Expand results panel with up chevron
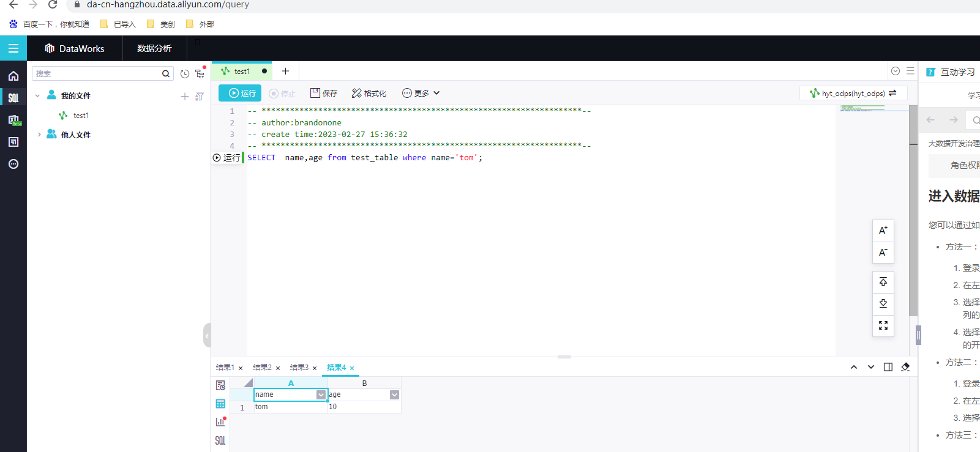Screen dimensions: 980x452 854,367
